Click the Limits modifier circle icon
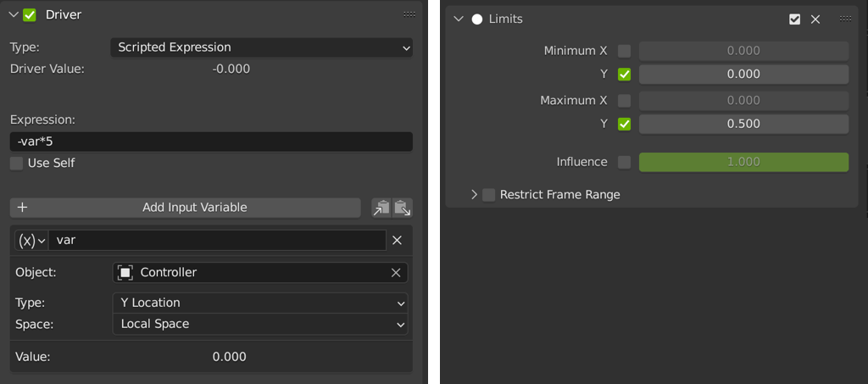Screen dimensions: 868x384 coord(476,19)
